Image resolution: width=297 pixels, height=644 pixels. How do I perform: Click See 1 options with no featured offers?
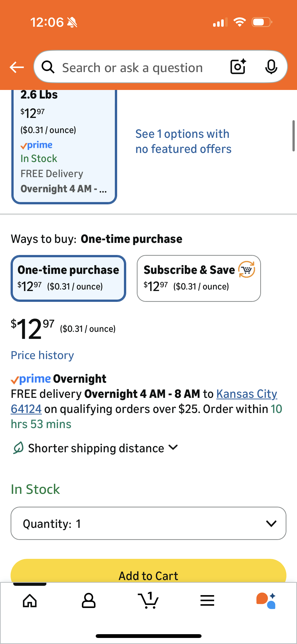(183, 141)
